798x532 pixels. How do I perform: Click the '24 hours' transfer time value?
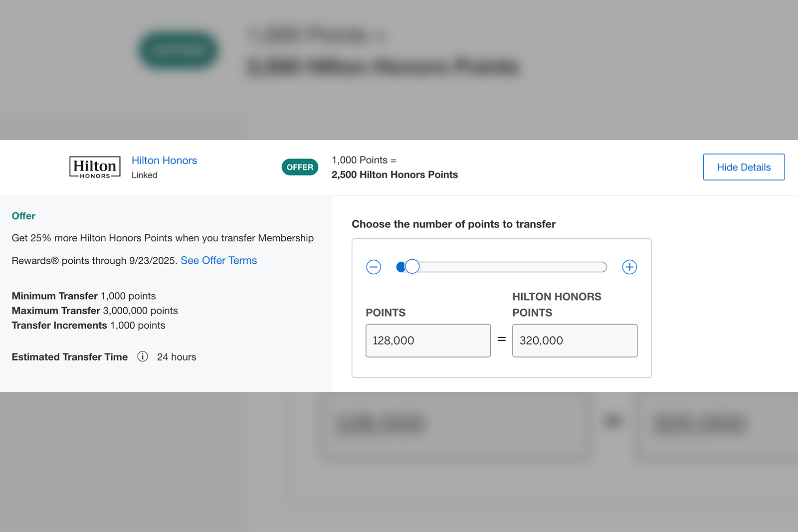pos(177,357)
